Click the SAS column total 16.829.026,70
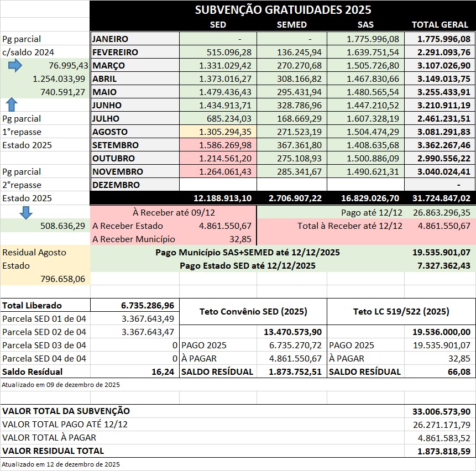476x471 pixels. pyautogui.click(x=365, y=198)
